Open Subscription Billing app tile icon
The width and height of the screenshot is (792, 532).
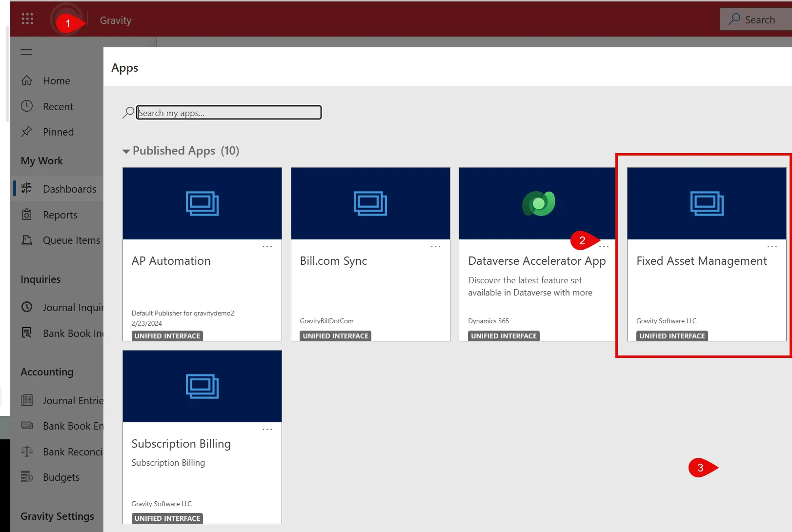point(202,386)
